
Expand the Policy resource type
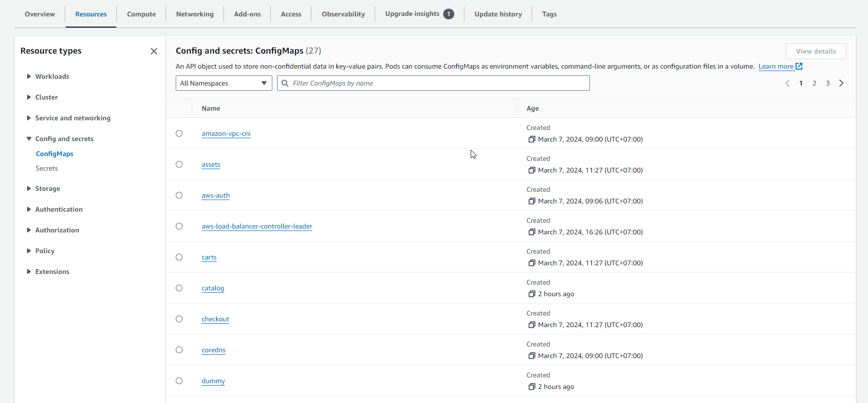29,251
